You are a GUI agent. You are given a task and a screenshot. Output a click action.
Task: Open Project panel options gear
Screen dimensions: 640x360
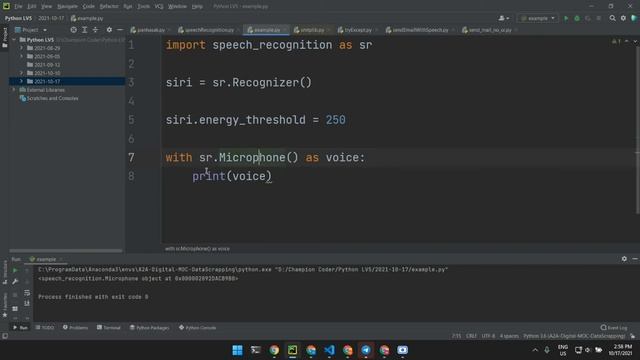click(109, 30)
